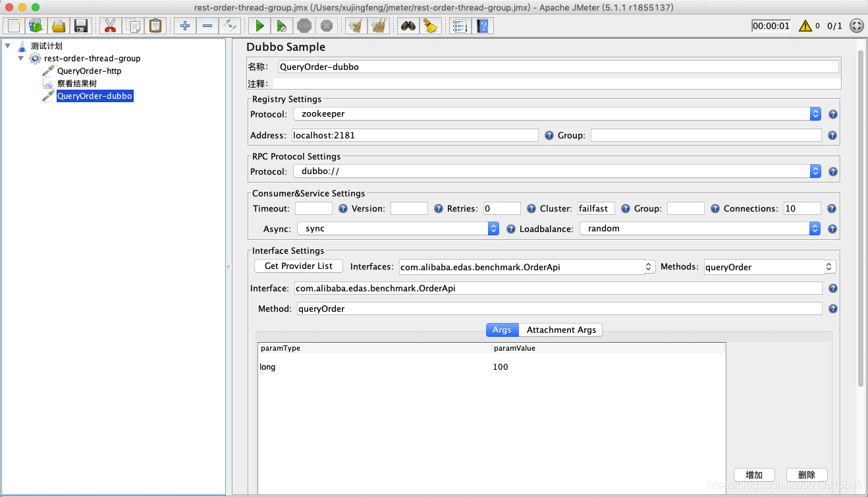This screenshot has width=868, height=497.
Task: Start the test with green play icon
Action: pos(259,26)
